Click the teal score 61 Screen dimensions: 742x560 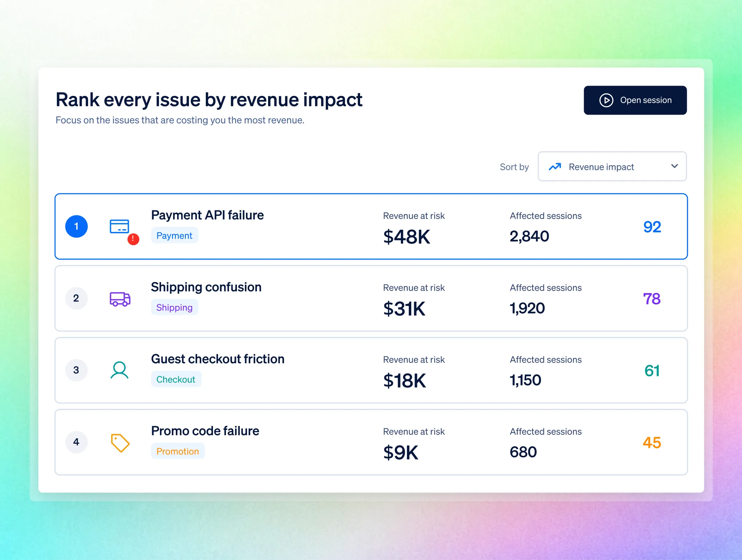coord(652,371)
